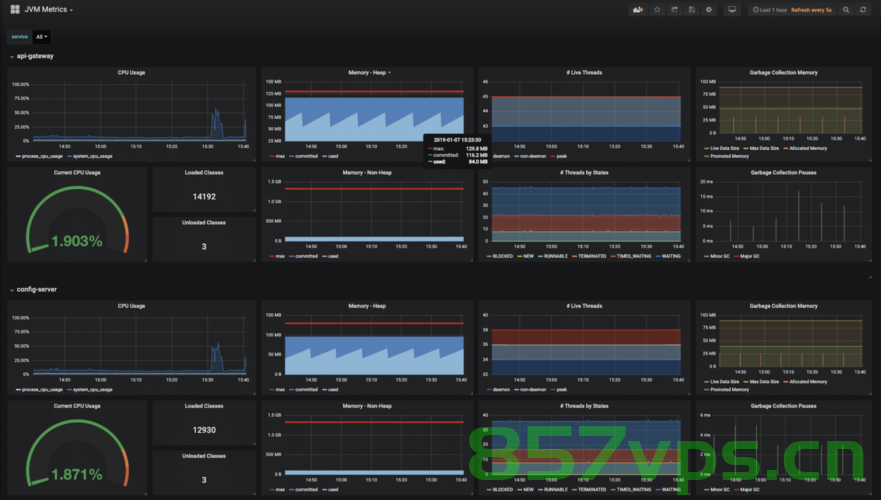Save the dashboard with the floppy-disk icon
Screen dimensions: 881x500
(x=692, y=10)
